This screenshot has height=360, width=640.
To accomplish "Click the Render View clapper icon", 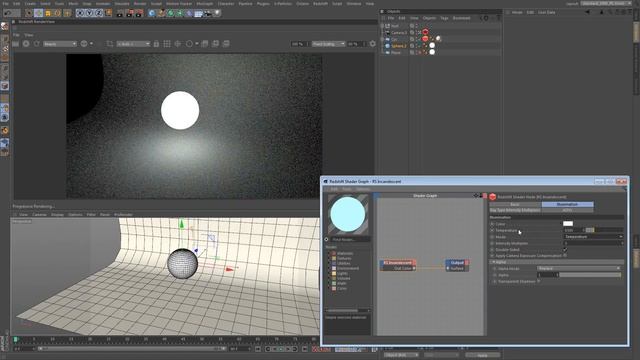I will [120, 13].
